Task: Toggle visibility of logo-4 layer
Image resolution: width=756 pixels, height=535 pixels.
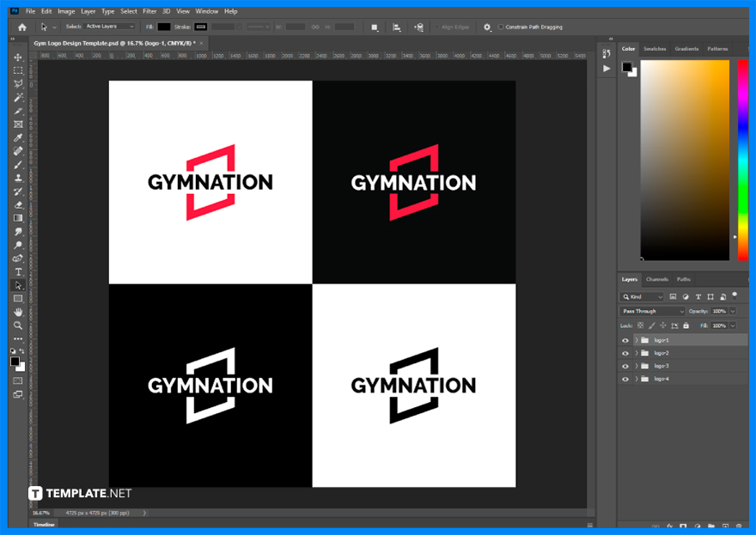Action: (625, 378)
